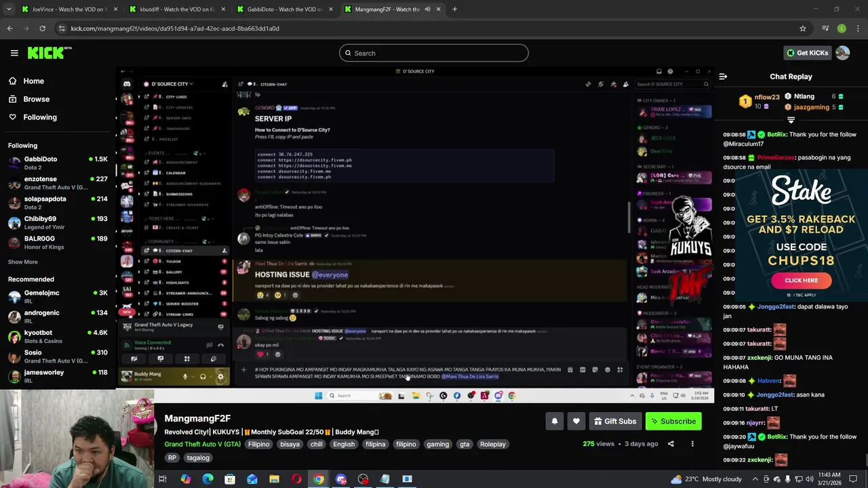868x488 pixels.
Task: Toggle follow heart for MangmangF2F
Action: point(576,422)
